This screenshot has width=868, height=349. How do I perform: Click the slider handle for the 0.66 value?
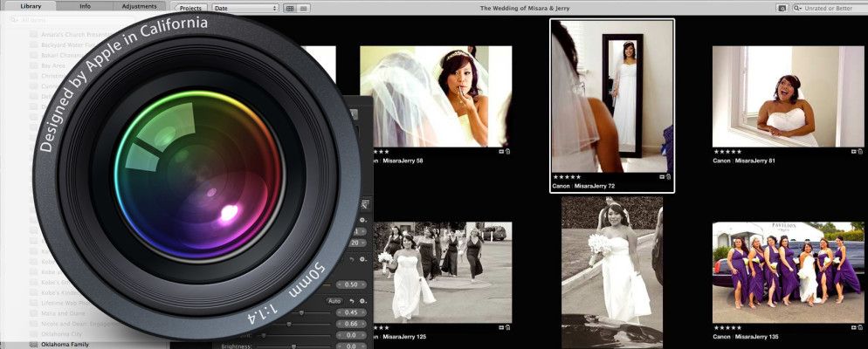(x=288, y=324)
